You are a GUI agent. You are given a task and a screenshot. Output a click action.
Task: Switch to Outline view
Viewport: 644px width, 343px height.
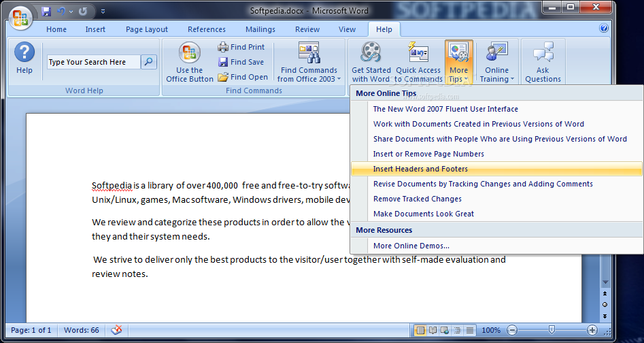[x=457, y=330]
